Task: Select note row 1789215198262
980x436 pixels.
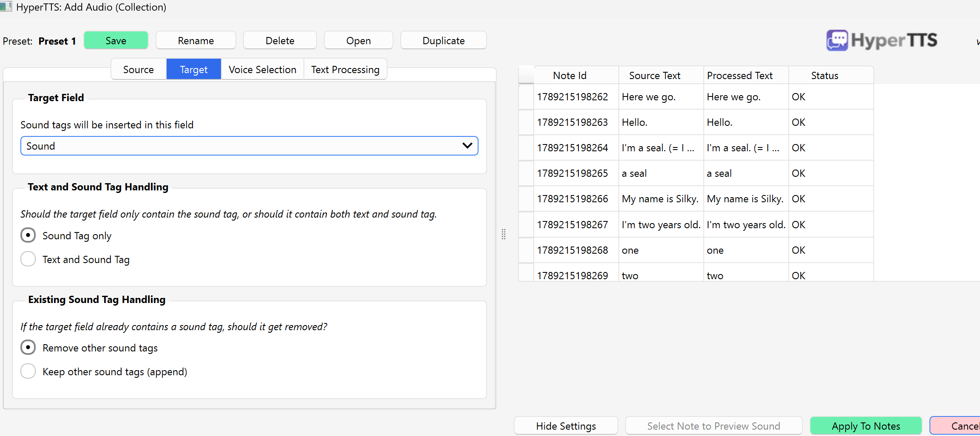Action: coord(576,97)
